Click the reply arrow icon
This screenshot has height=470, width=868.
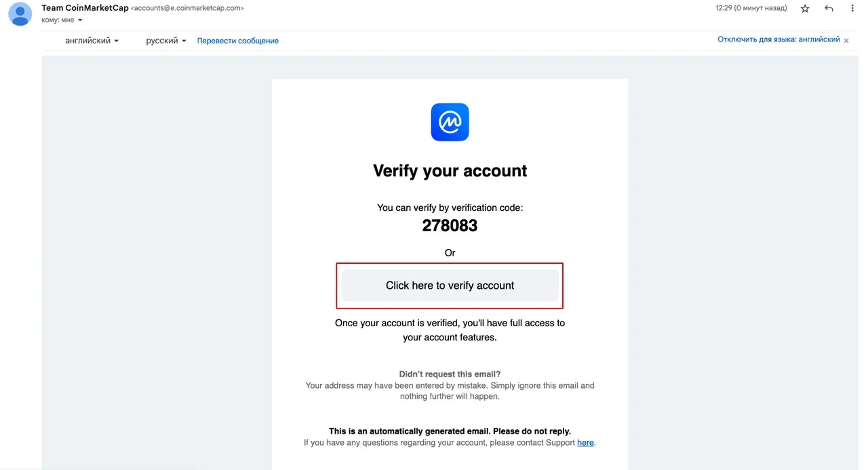(x=829, y=9)
